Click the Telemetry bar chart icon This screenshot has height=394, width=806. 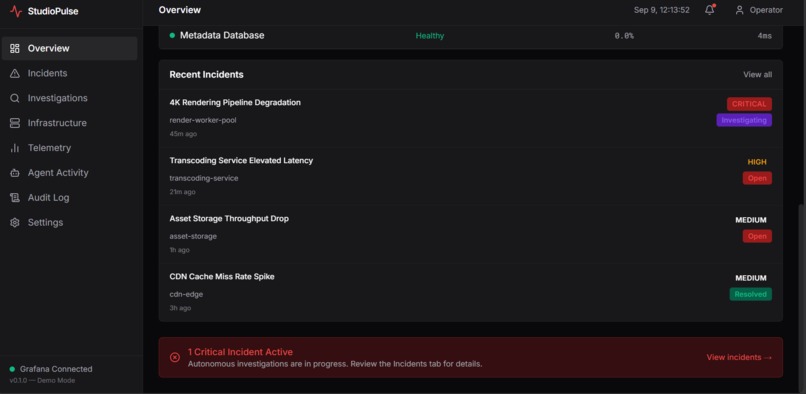click(15, 148)
